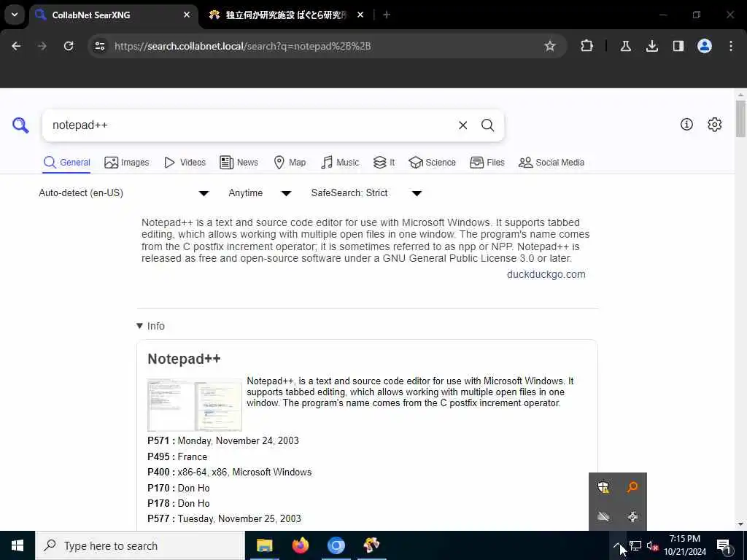Image resolution: width=747 pixels, height=560 pixels.
Task: Open the taskbar clock and calendar
Action: pos(684,545)
